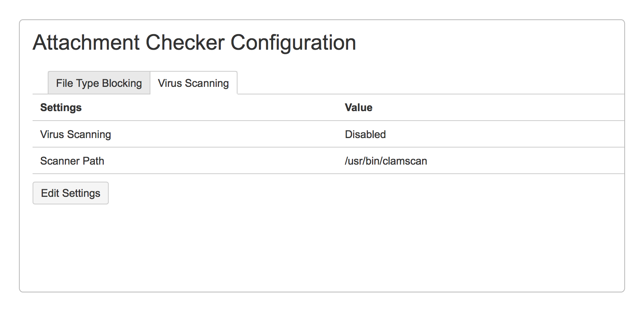Open File Type Blocking configuration
Viewport: 644px width, 311px height.
(98, 83)
